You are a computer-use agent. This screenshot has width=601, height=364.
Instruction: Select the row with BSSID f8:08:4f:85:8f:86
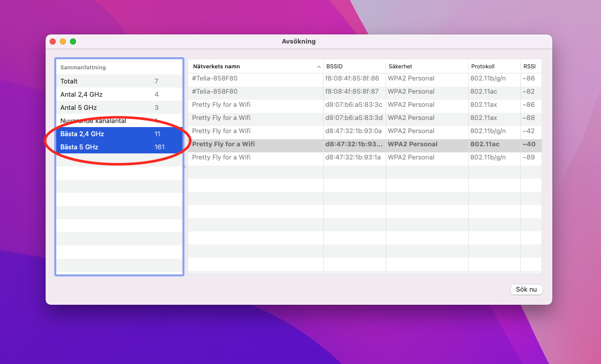pyautogui.click(x=352, y=78)
